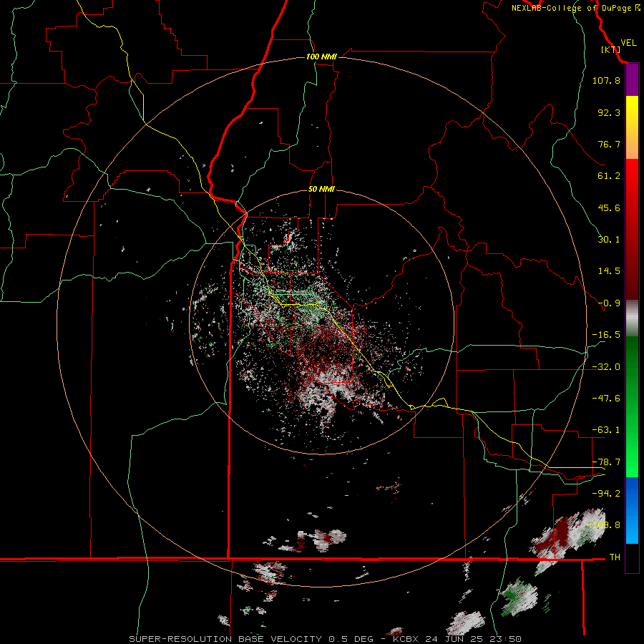Select the gray near-zero segment of the color bar
This screenshot has height=644, width=644.
[632, 318]
